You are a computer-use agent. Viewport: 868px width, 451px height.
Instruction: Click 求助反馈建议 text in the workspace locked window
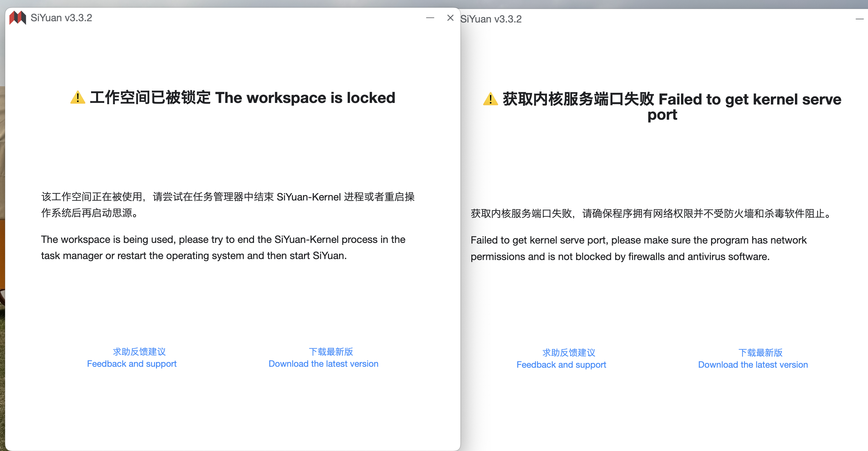pyautogui.click(x=139, y=352)
